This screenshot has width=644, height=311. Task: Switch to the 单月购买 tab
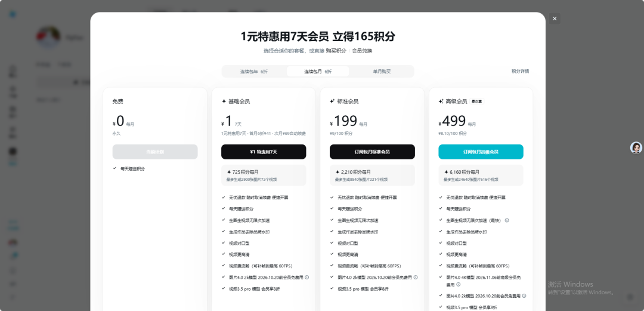382,72
